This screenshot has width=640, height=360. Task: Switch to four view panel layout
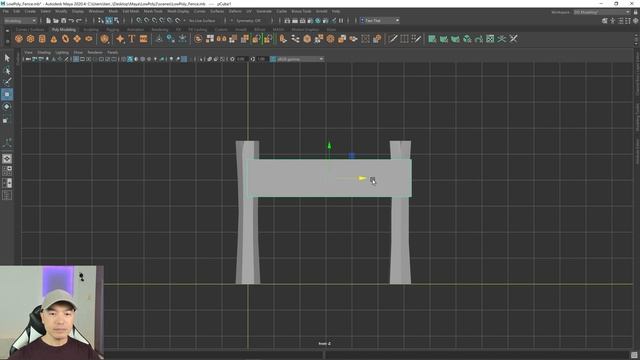(x=7, y=171)
